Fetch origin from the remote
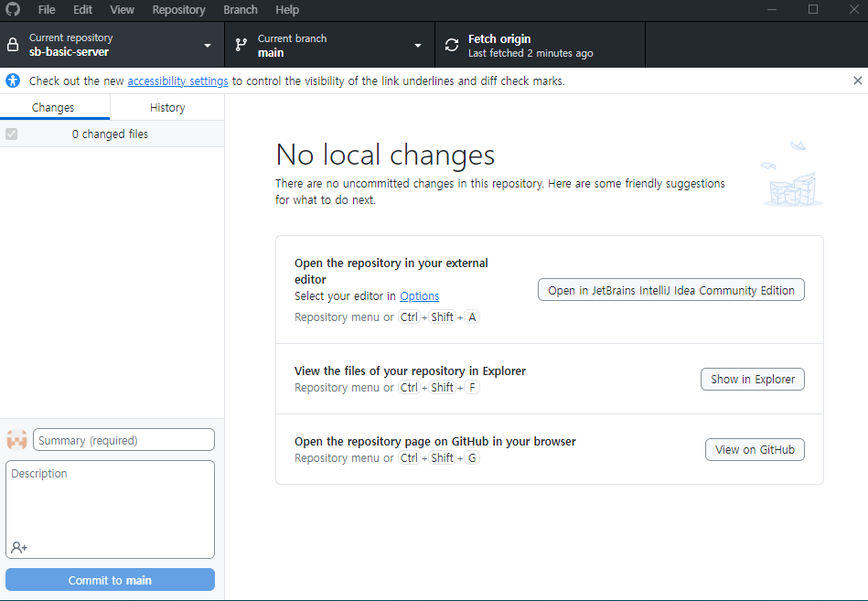 coord(541,45)
